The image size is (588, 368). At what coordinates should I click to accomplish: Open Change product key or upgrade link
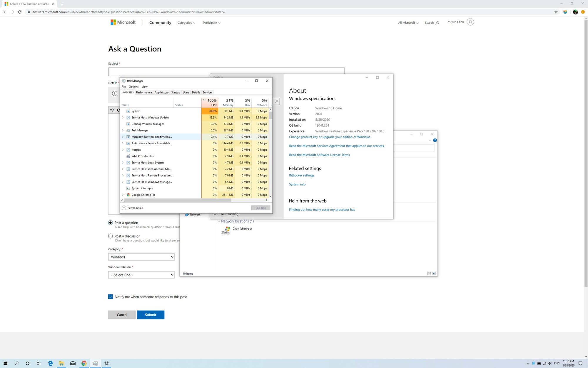(330, 137)
